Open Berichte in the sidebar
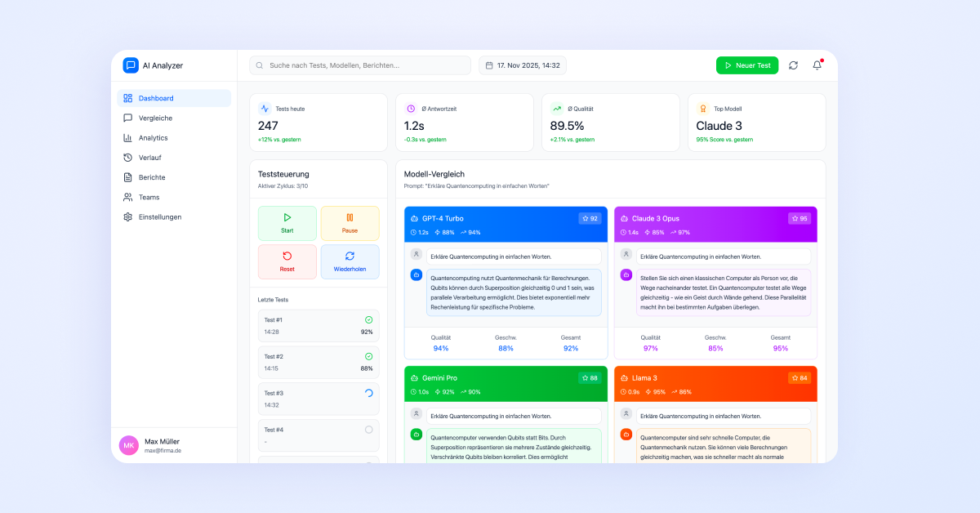Image resolution: width=980 pixels, height=513 pixels. click(x=174, y=177)
